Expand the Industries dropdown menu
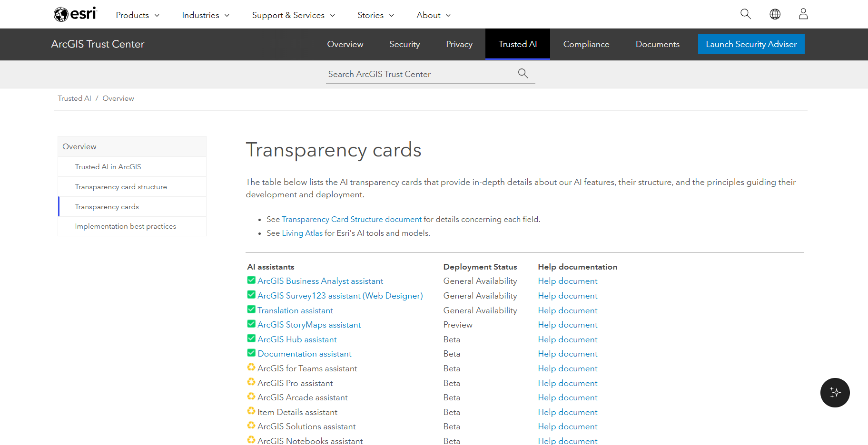 (x=206, y=15)
